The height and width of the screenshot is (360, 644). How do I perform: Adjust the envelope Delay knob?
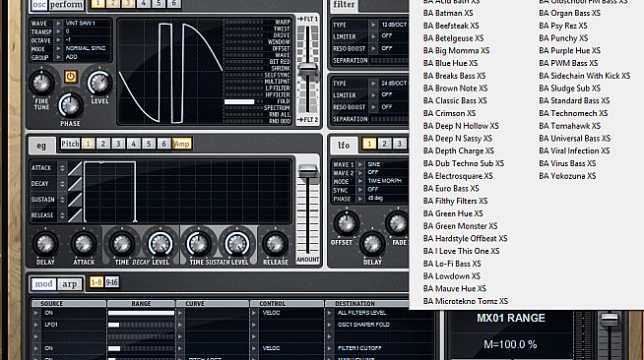click(x=45, y=244)
